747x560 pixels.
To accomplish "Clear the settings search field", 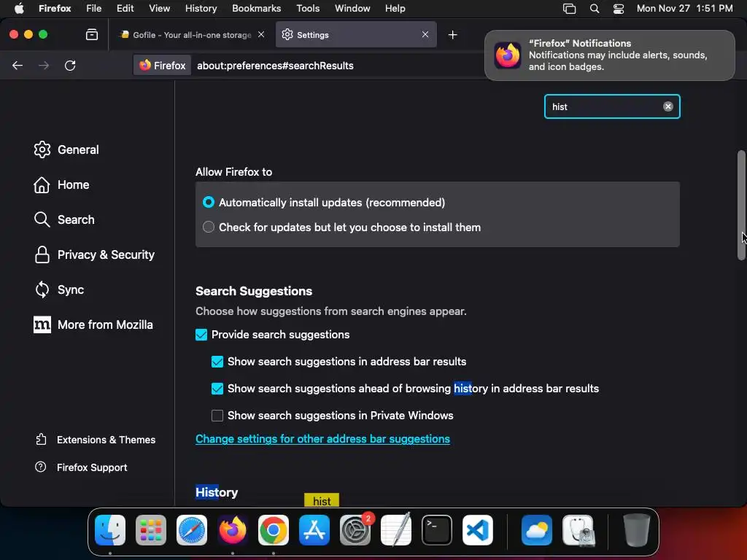I will 668,106.
